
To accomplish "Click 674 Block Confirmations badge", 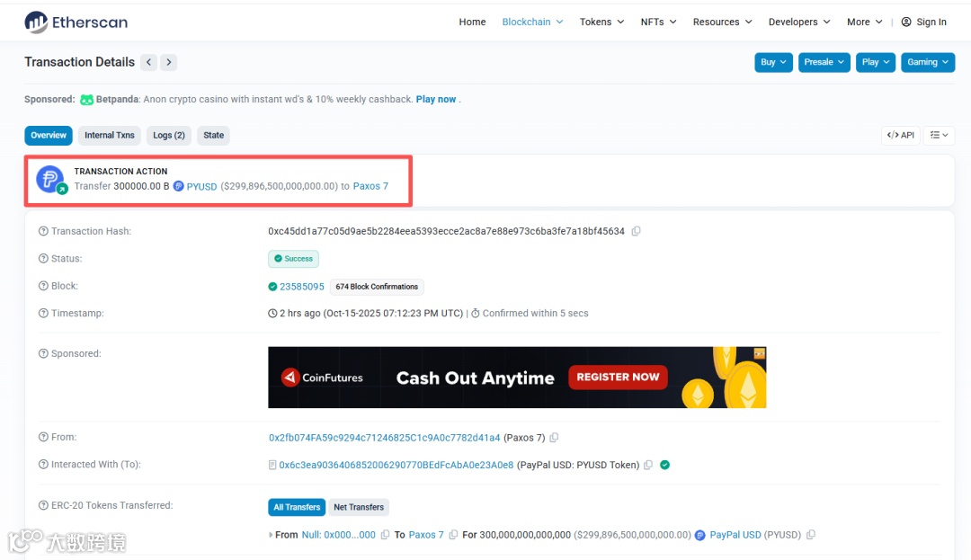I will coord(377,287).
